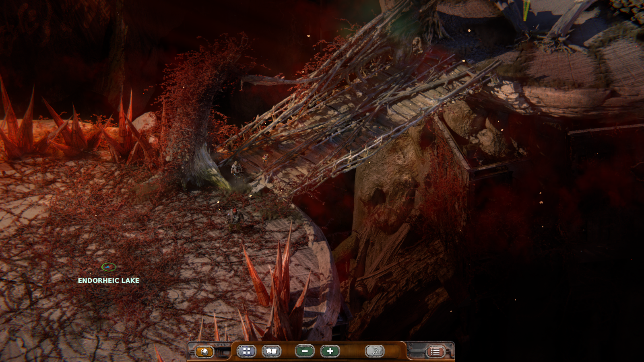Select the Endorheic Lake map marker
The height and width of the screenshot is (362, 644).
click(109, 267)
